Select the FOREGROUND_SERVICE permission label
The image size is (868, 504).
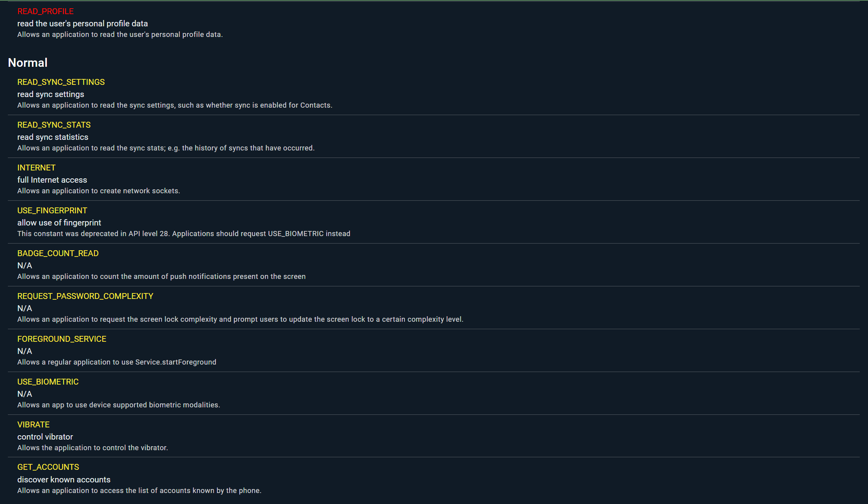[x=62, y=339]
